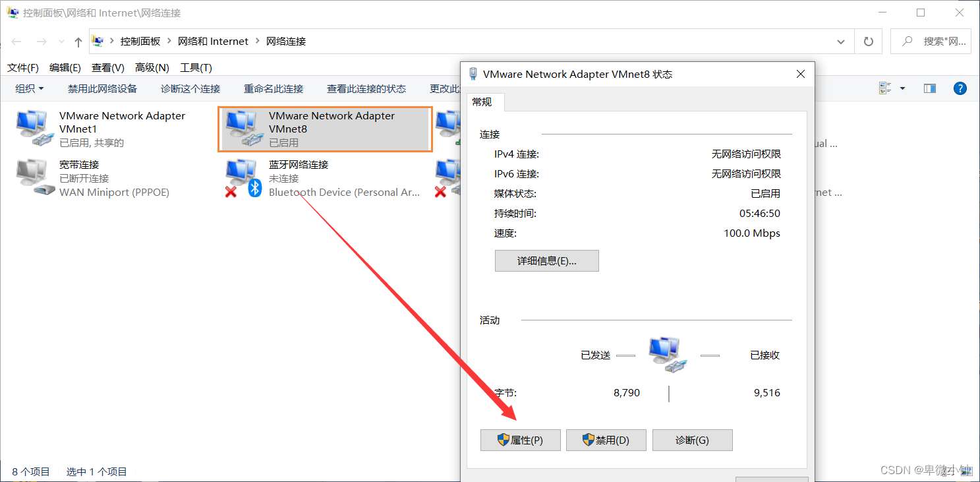The height and width of the screenshot is (482, 980).
Task: Click Control Panel (控制面板) in the address bar
Action: point(140,41)
